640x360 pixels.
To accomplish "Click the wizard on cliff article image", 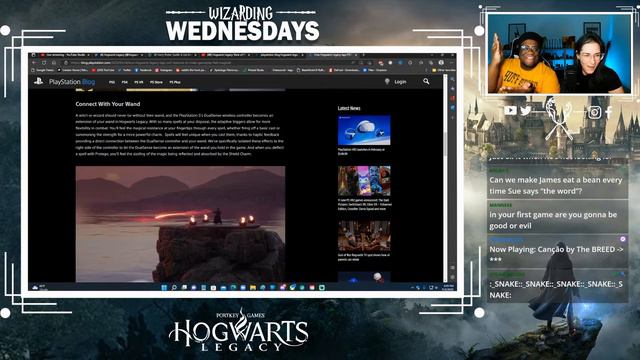I will pyautogui.click(x=180, y=224).
